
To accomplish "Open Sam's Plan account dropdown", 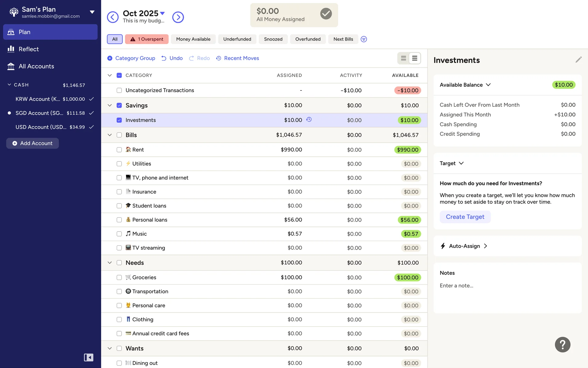I will coord(92,12).
